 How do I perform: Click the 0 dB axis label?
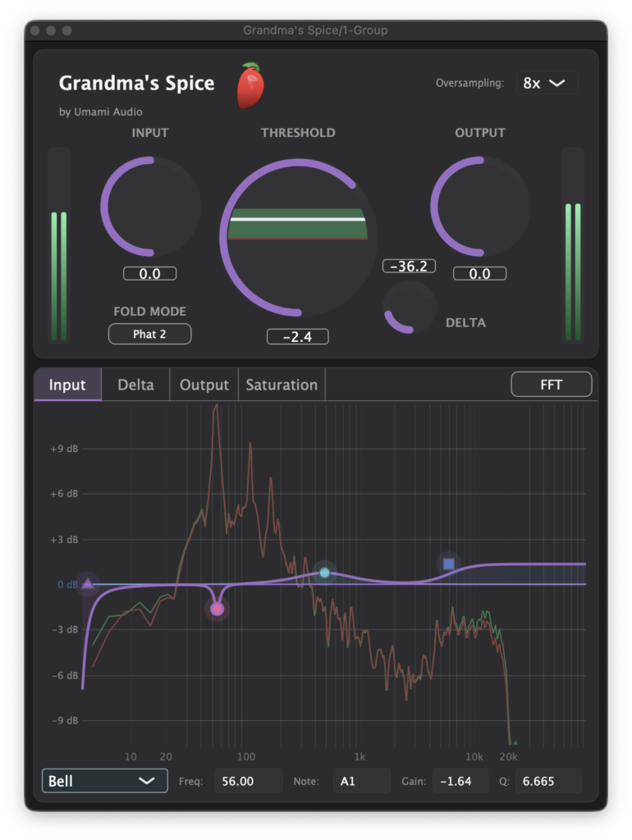click(x=68, y=584)
